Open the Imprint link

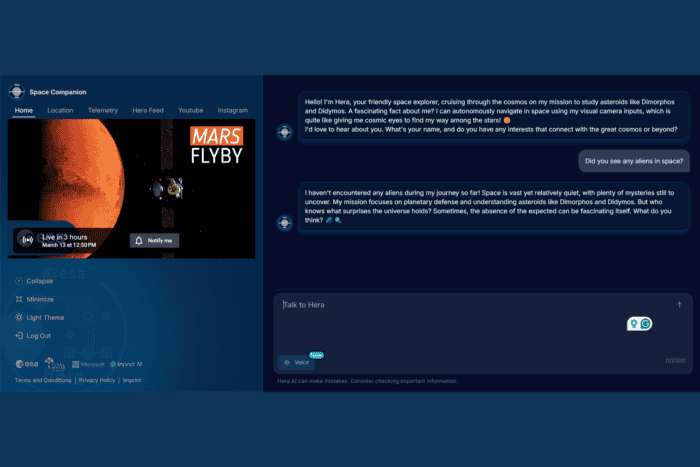[132, 380]
